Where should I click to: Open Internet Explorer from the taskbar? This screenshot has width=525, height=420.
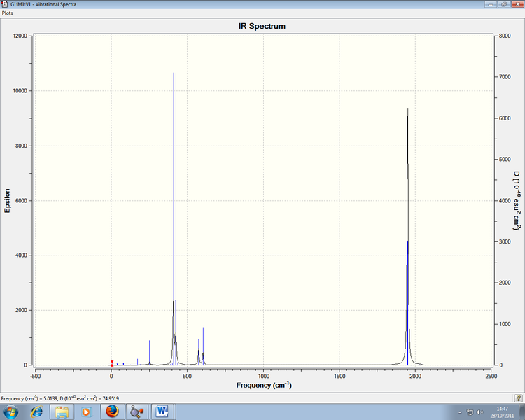tap(36, 412)
